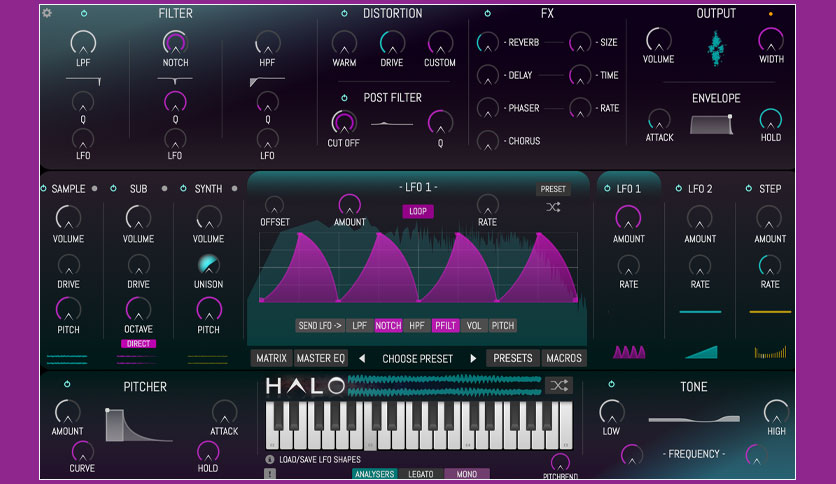Click the TONE frequency curve display
Screen dimensions: 836x484
click(x=694, y=419)
